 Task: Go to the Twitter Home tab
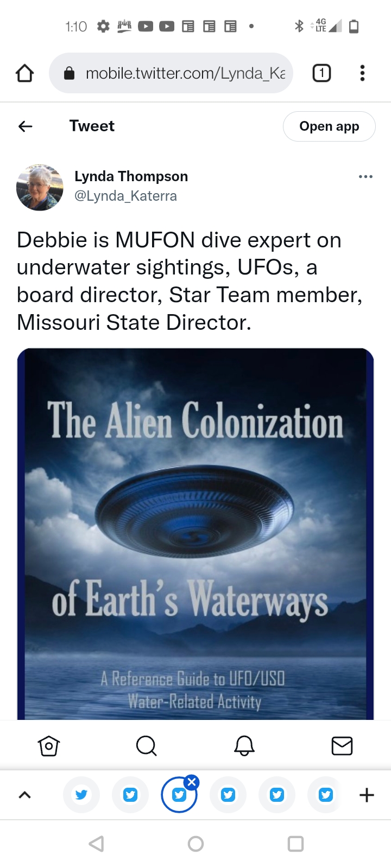point(49,746)
